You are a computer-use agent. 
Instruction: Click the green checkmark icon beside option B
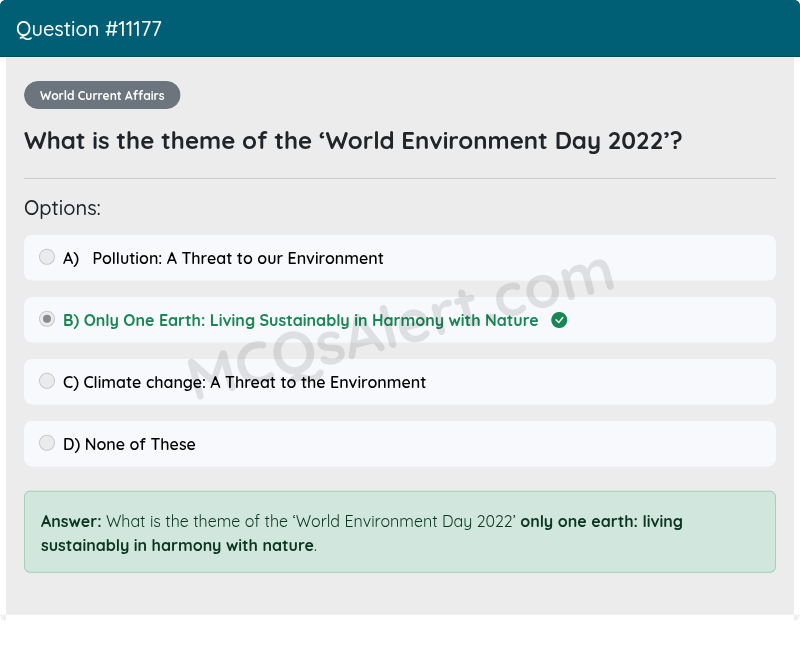click(x=559, y=320)
